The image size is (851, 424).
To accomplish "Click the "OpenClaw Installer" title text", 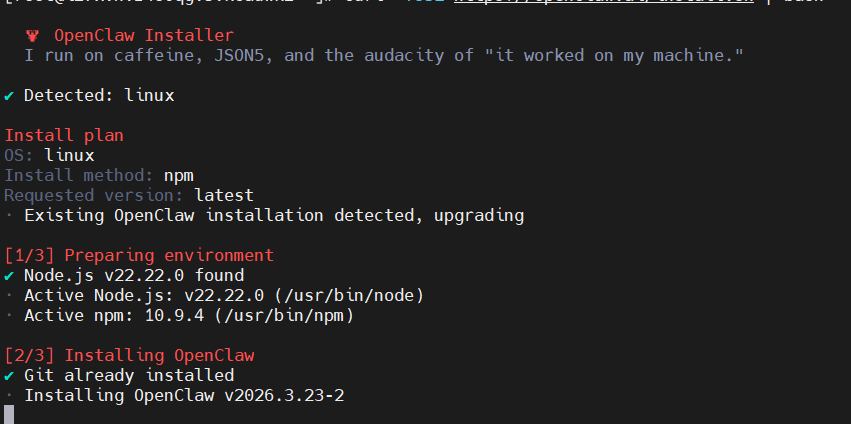I will pos(144,36).
